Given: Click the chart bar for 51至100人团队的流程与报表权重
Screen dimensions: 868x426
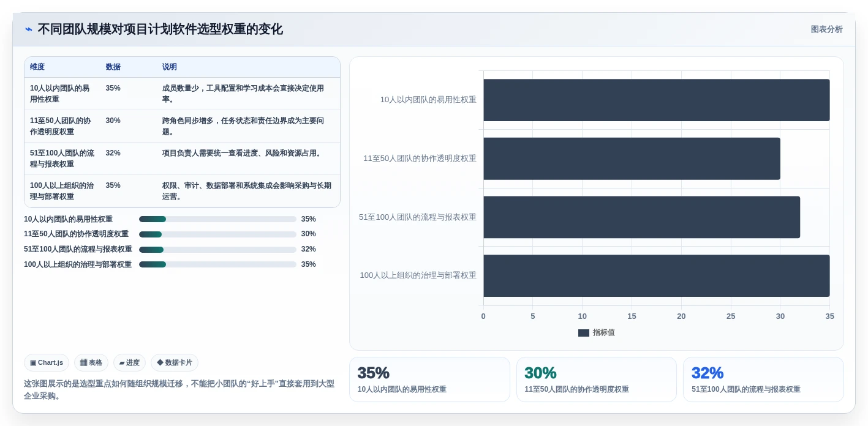Looking at the screenshot, I should pos(641,217).
